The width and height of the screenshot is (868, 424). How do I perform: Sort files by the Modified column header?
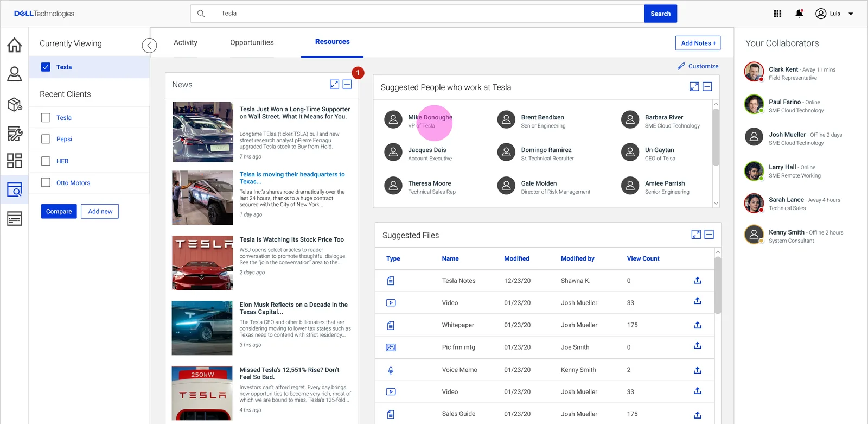click(x=516, y=258)
